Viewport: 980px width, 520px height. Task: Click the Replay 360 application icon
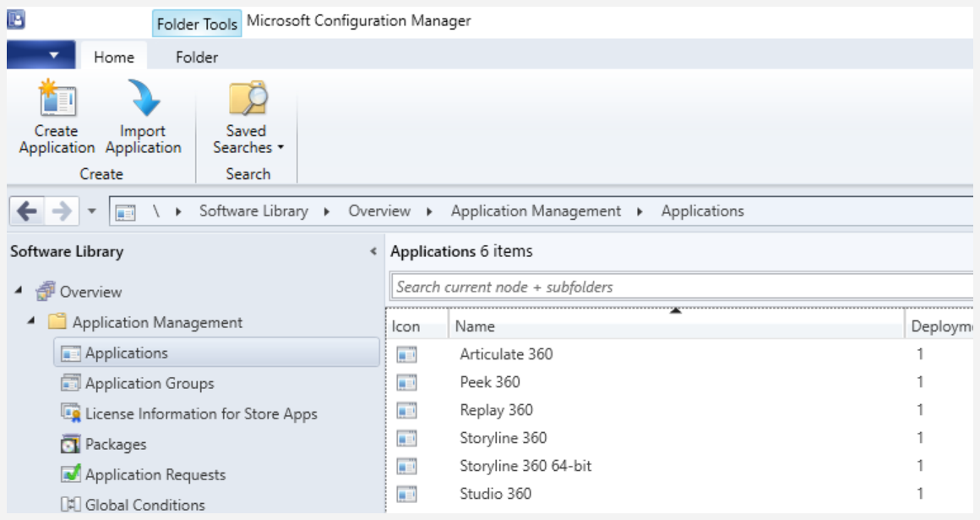point(407,410)
